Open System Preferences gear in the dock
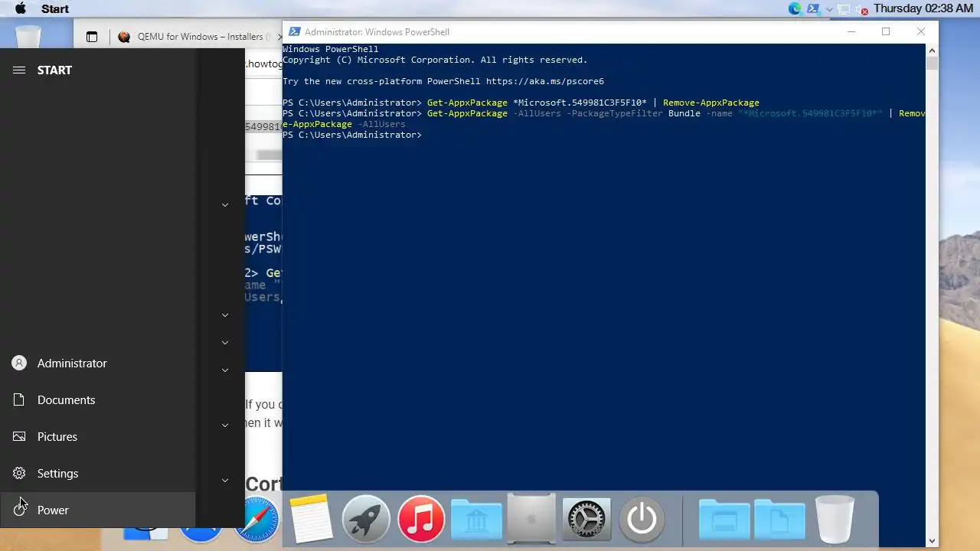Image resolution: width=980 pixels, height=551 pixels. pos(586,520)
